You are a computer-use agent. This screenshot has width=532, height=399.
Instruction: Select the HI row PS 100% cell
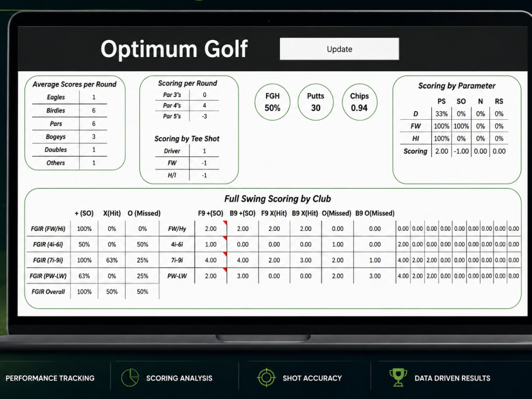(x=442, y=138)
